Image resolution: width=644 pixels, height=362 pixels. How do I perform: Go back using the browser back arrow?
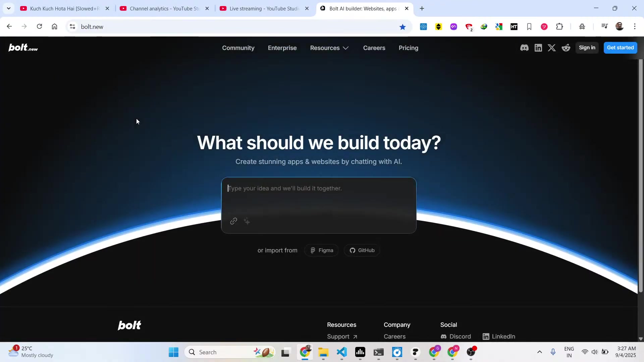[9, 26]
